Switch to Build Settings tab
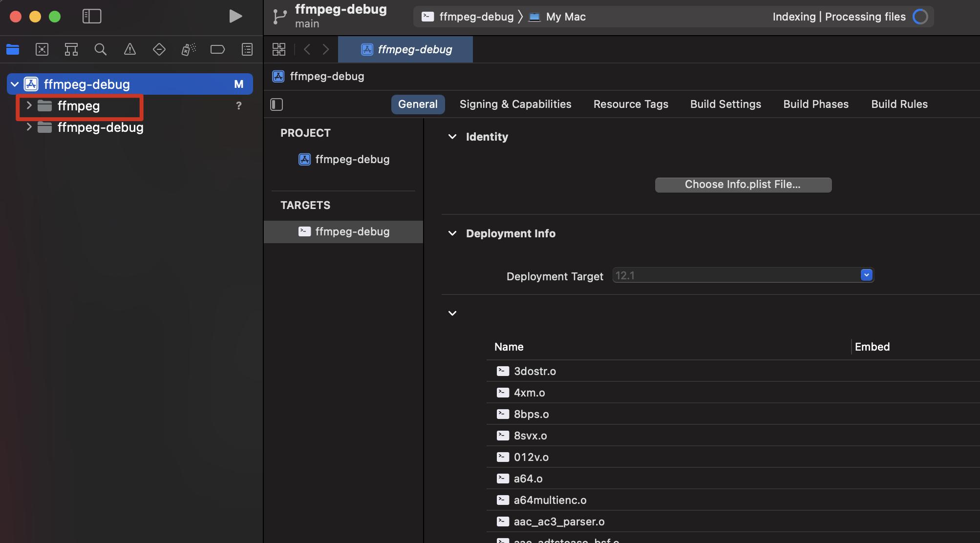The height and width of the screenshot is (543, 980). coord(725,104)
